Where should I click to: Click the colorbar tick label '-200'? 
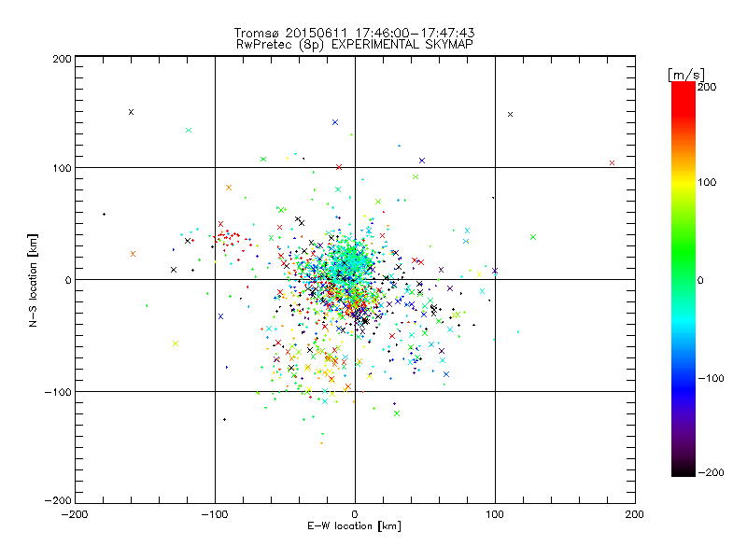711,473
